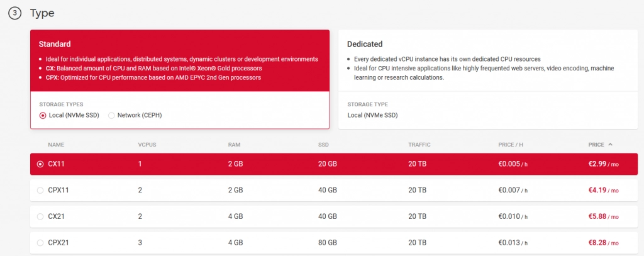Click the 80 GB SSD cell for CPX21
Viewport: 644px width, 256px height.
coord(328,243)
